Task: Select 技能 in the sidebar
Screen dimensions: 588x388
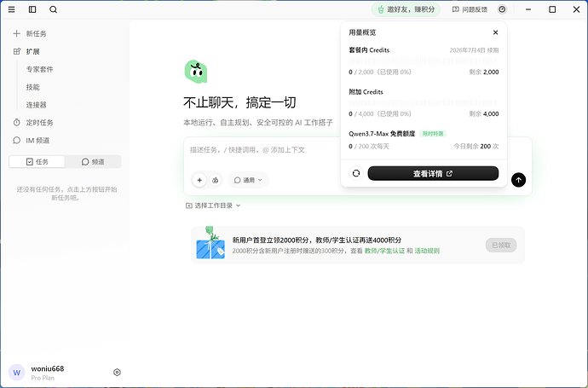Action: click(32, 87)
